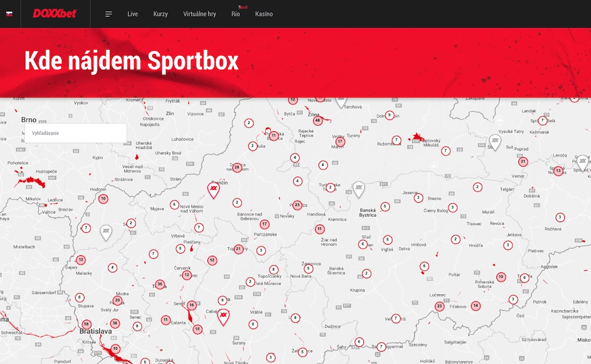Open cluster 23 near Lučenec
This screenshot has width=591, height=364.
440,306
